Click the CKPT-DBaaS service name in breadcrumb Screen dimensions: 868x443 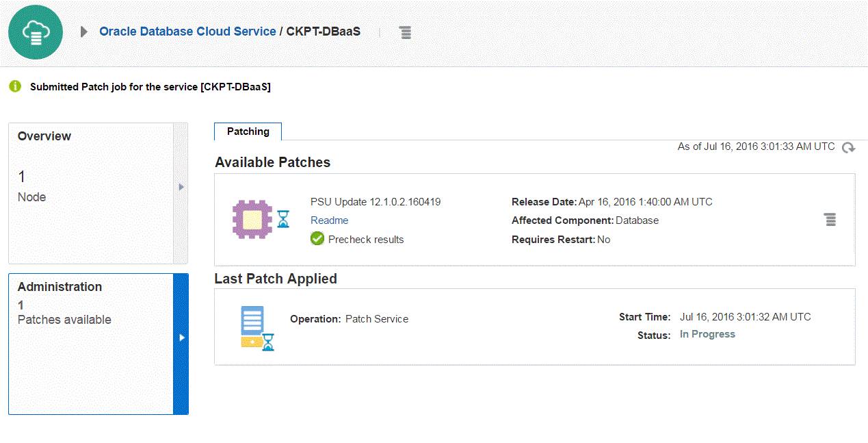[x=323, y=31]
